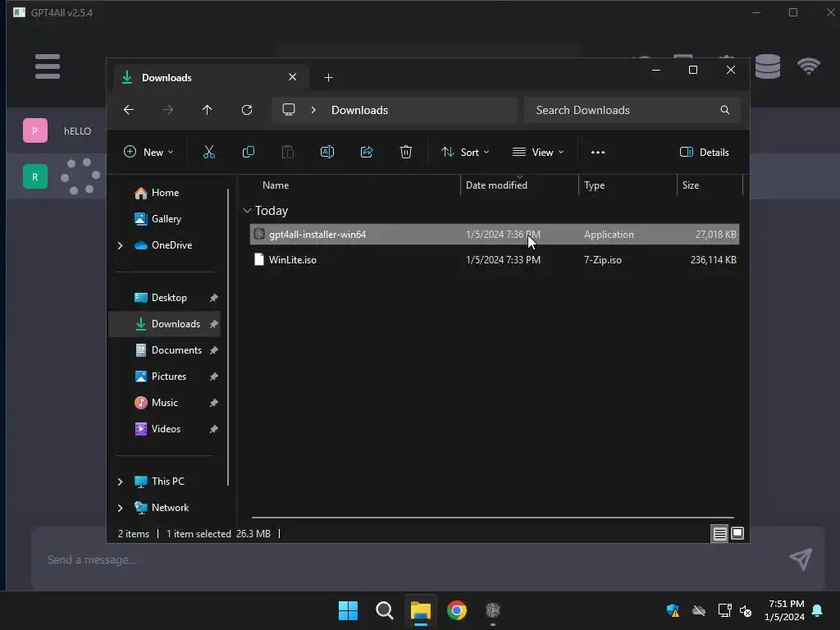Viewport: 840px width, 630px height.
Task: Refresh the Downloads folder
Action: [x=246, y=110]
